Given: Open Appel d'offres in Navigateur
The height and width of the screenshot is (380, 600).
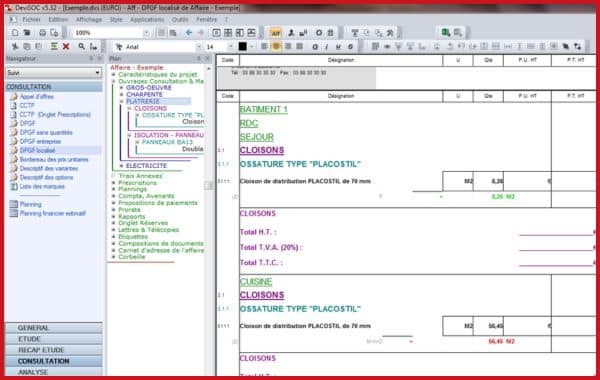Looking at the screenshot, I should click(x=37, y=97).
